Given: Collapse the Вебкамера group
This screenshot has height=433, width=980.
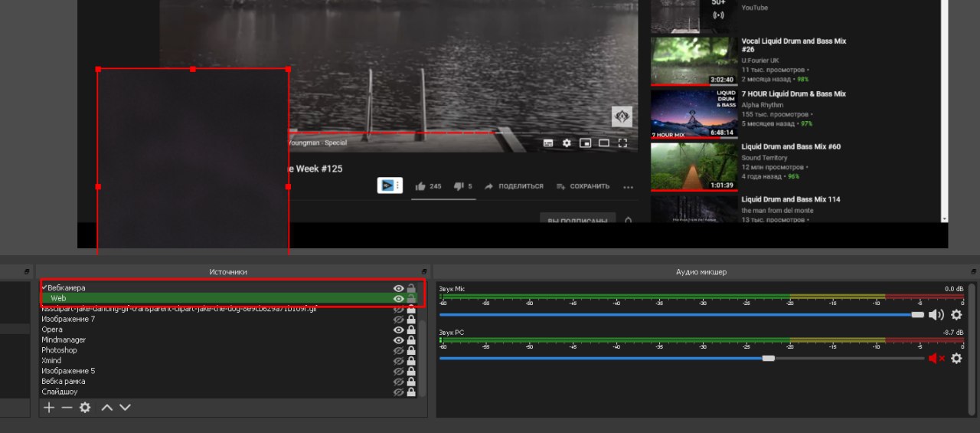Looking at the screenshot, I should pos(44,287).
